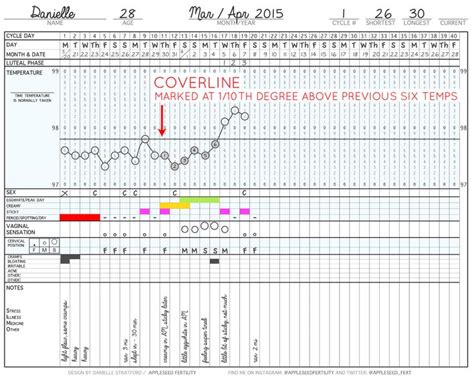Click the note 'ran 3 mi'
Screen dimensions: 474x379
click(x=125, y=350)
